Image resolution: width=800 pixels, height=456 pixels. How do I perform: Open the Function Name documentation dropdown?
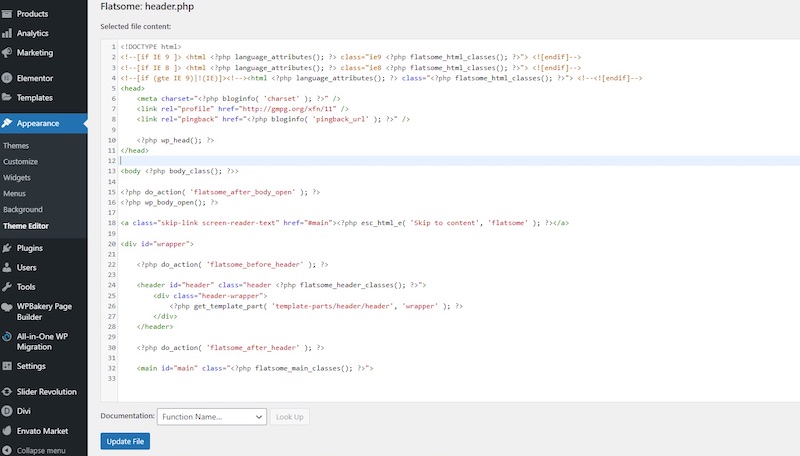[x=211, y=416]
